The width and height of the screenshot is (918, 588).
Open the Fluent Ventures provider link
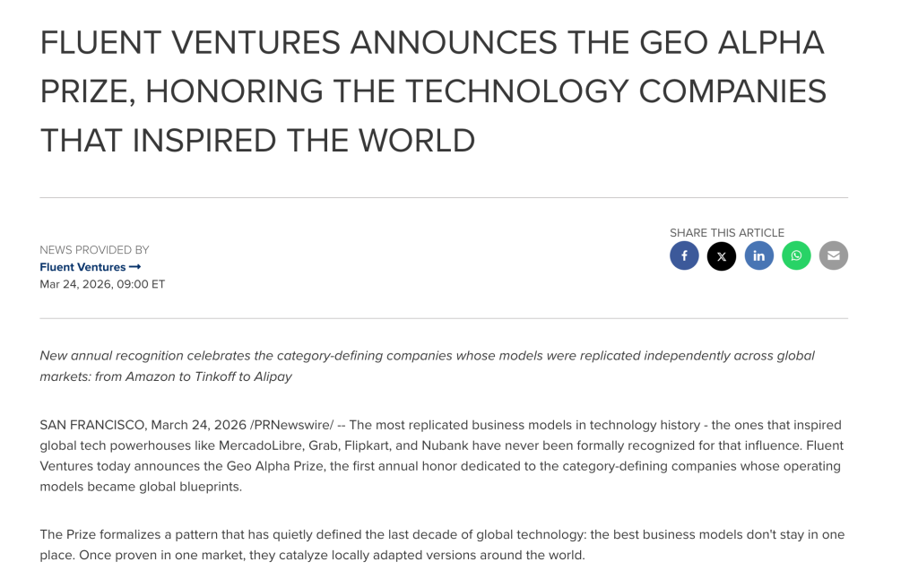click(82, 267)
